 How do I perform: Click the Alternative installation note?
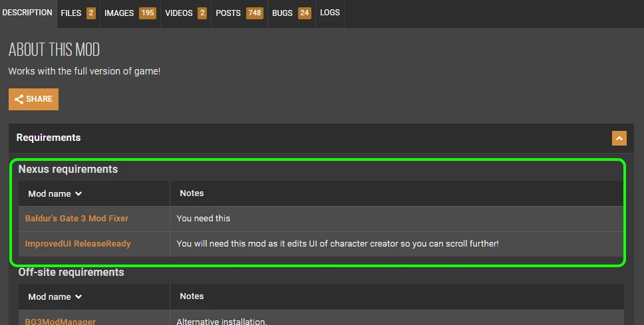[222, 321]
